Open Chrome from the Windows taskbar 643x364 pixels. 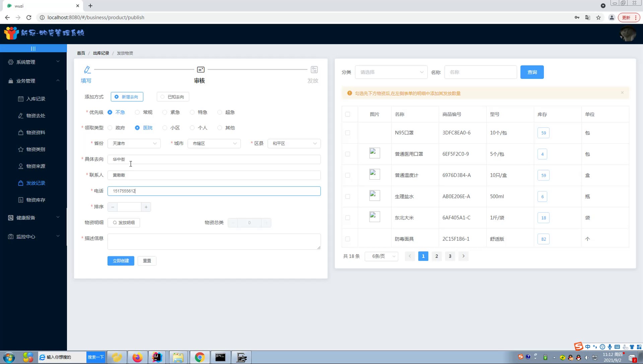[200, 357]
